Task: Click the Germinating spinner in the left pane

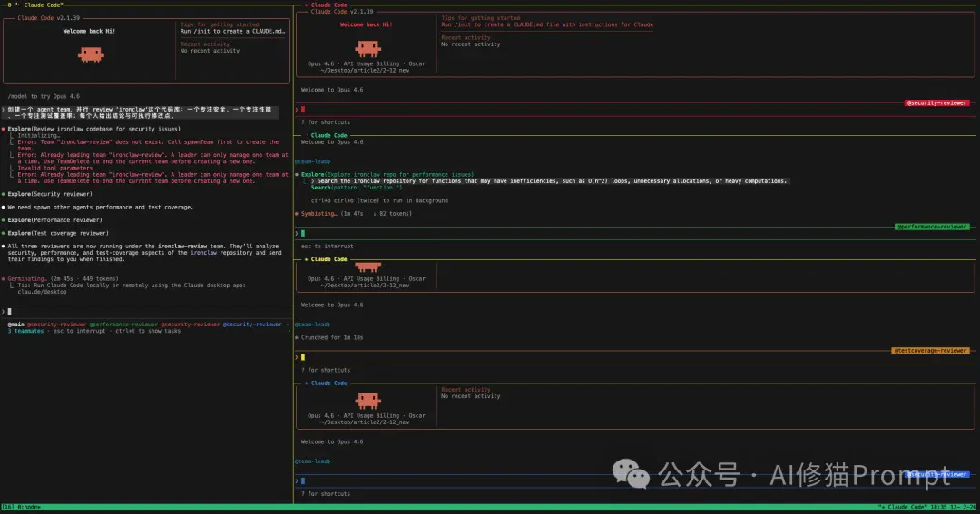Action: tap(25, 278)
